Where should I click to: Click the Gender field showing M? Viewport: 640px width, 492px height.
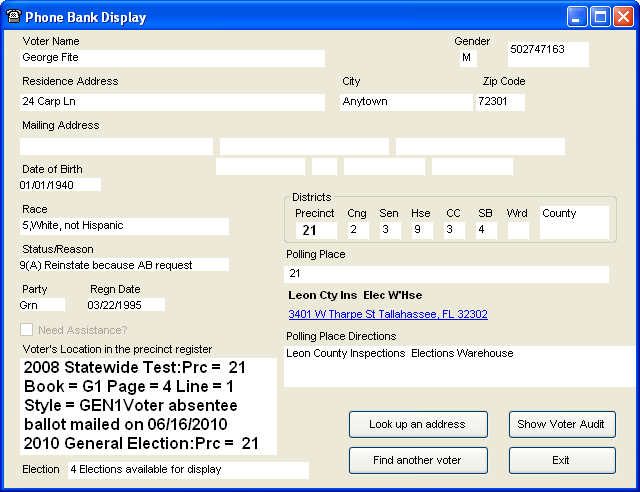tap(468, 58)
